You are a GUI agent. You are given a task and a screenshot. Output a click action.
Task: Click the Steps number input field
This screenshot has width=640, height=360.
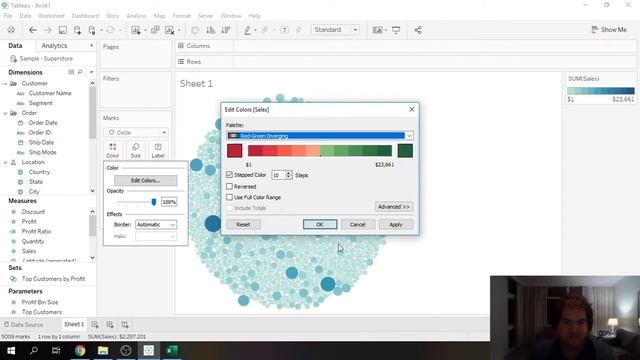[278, 175]
